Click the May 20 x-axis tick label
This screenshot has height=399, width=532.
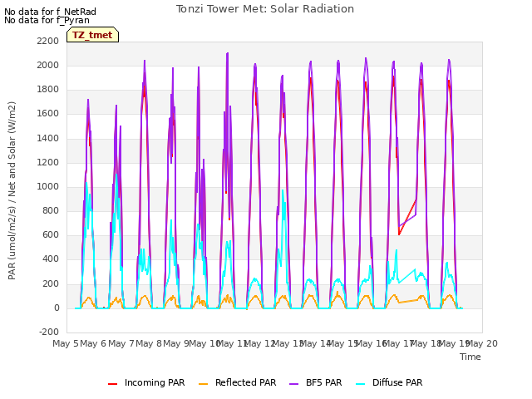(x=482, y=343)
